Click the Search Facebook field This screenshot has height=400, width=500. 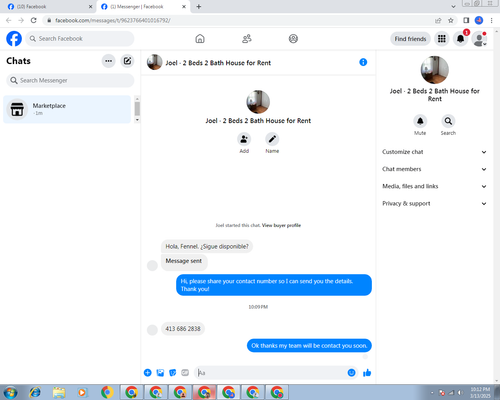(80, 39)
